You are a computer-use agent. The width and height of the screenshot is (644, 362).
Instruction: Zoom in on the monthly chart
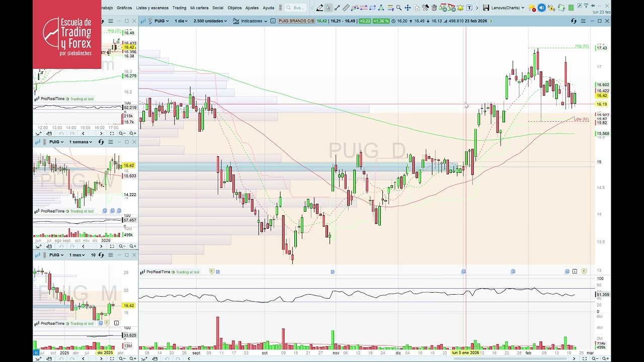(132, 358)
